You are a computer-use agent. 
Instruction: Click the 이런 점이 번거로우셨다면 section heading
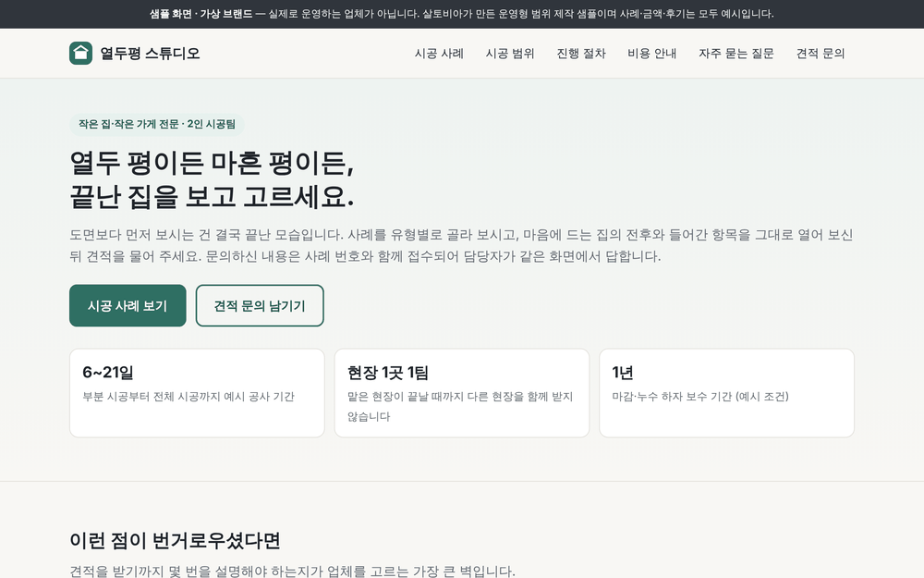[x=175, y=540]
